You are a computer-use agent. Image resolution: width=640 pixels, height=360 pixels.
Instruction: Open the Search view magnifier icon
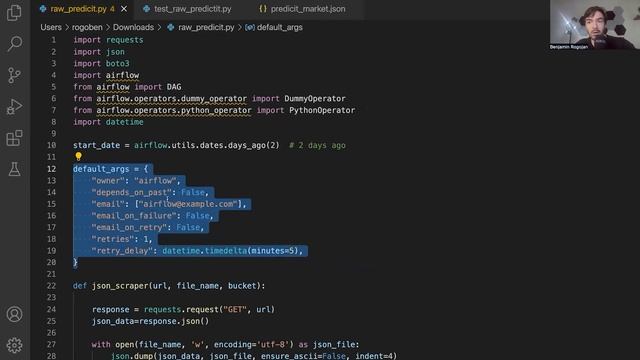(14, 44)
